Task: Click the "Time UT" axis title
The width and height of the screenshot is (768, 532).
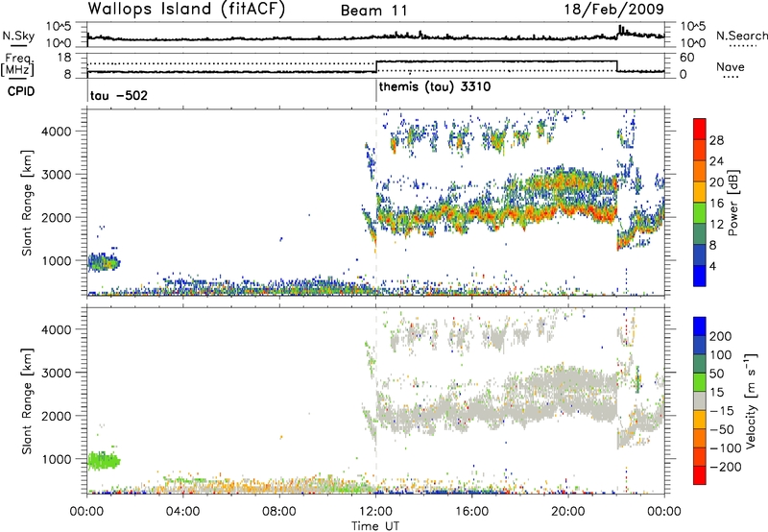Action: click(375, 525)
